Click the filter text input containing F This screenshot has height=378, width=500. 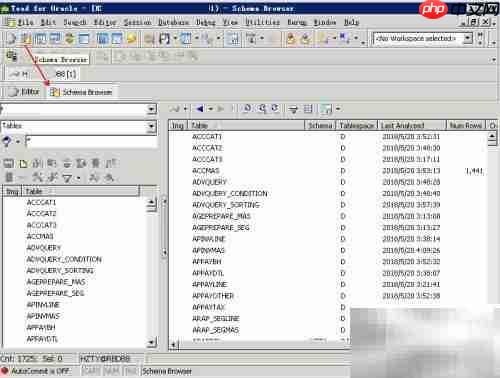[91, 141]
